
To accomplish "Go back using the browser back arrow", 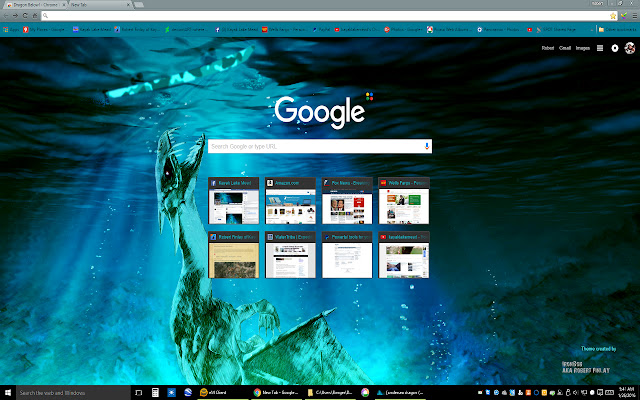I will click(6, 16).
